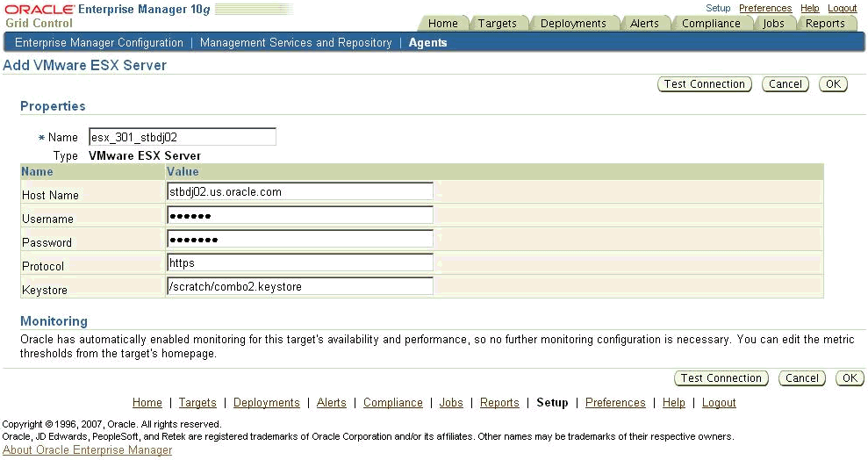Click the bold Setup text in footer
868x460 pixels.
click(x=552, y=402)
